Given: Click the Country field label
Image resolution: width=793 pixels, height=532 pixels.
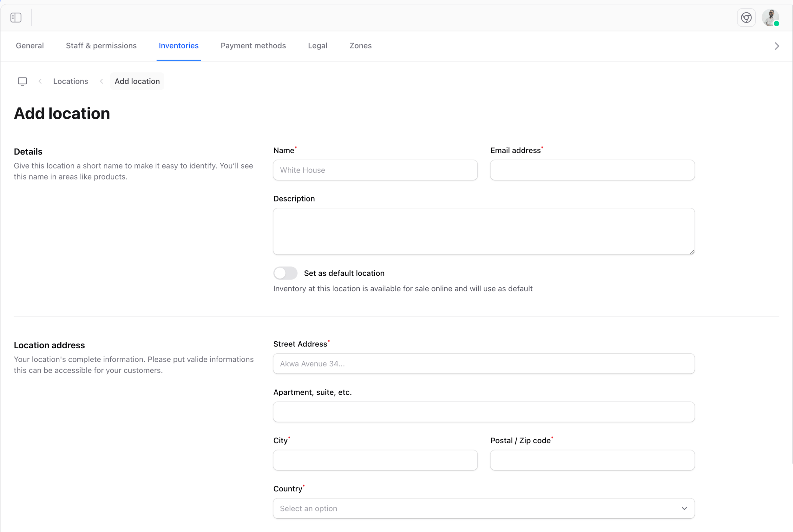Looking at the screenshot, I should point(289,488).
